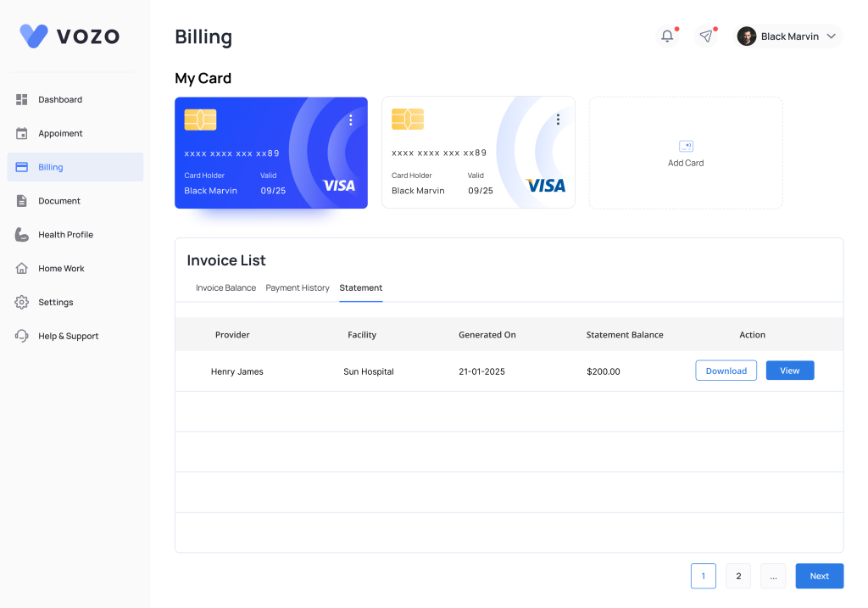
Task: Click the Appoiment calendar icon
Action: click(22, 134)
